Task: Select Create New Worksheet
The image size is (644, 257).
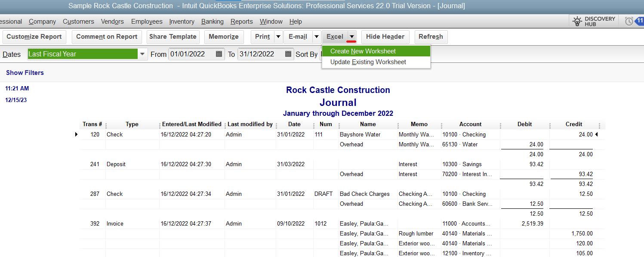Action: [x=376, y=51]
